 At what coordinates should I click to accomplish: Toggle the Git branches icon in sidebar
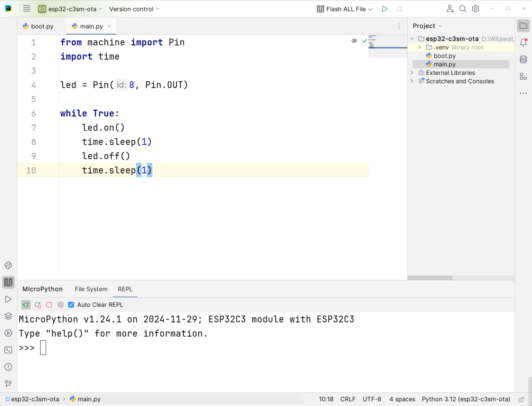click(x=8, y=383)
